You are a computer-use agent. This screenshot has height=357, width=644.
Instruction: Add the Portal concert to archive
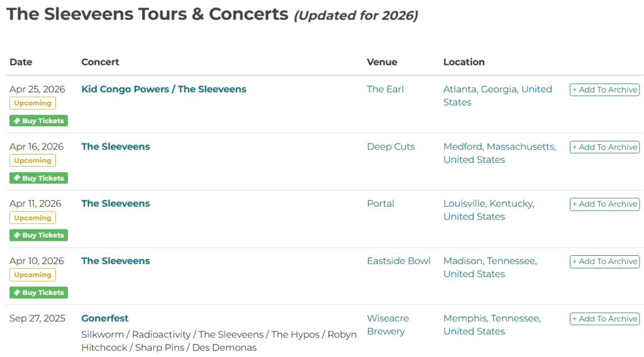604,204
